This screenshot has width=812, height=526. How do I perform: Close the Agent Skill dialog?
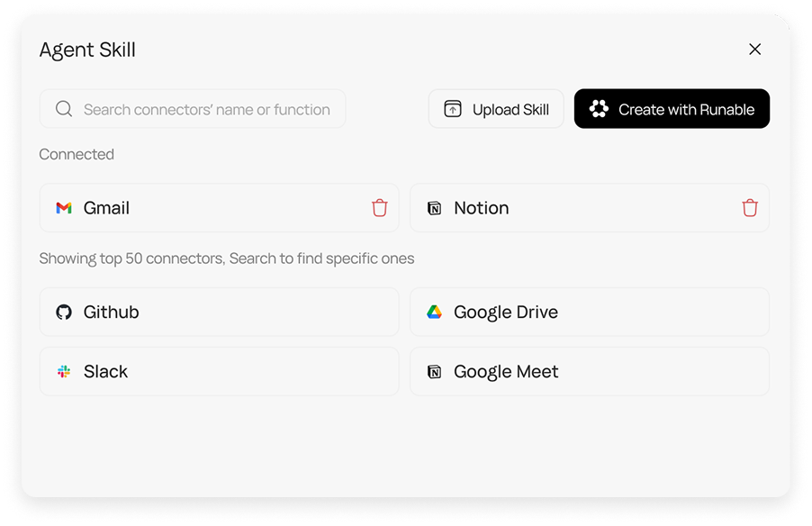coord(755,50)
